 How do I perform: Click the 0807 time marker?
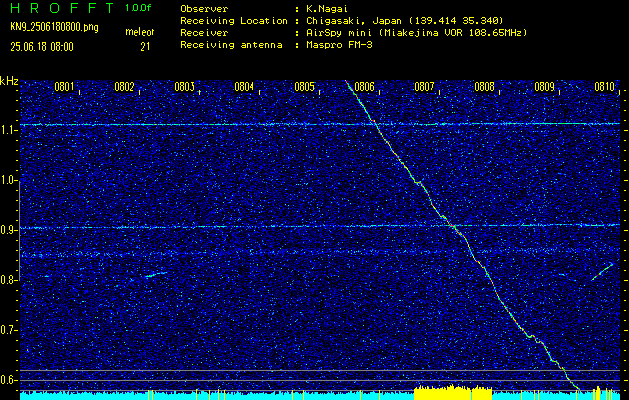coord(424,87)
